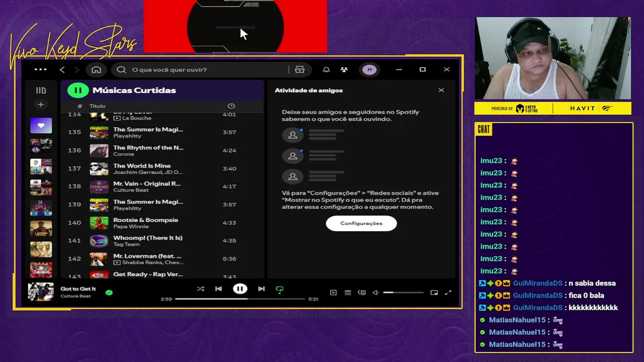
Task: Open second sidebar playlist cover
Action: point(41,146)
